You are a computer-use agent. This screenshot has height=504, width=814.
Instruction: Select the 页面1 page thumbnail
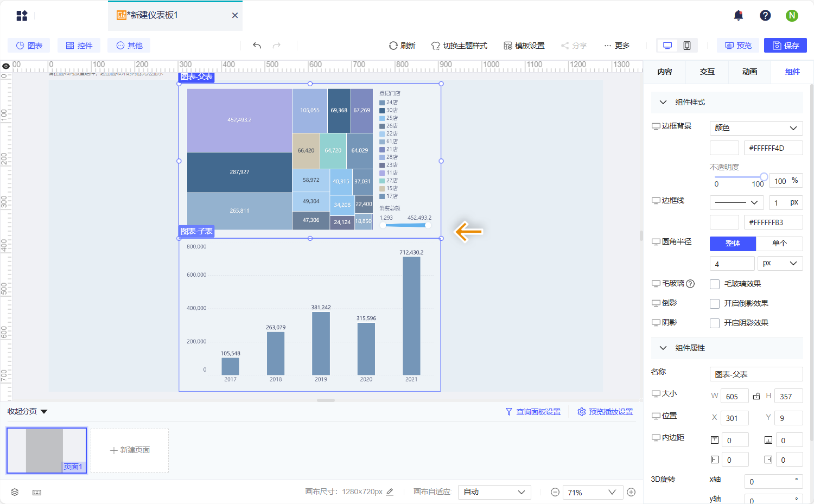click(x=47, y=450)
